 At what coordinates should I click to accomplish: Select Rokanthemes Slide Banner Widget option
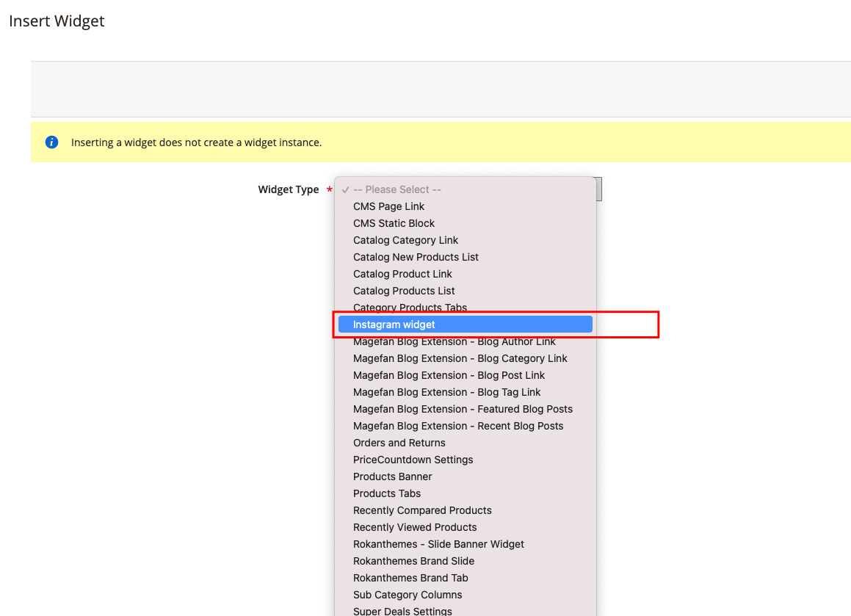point(465,544)
